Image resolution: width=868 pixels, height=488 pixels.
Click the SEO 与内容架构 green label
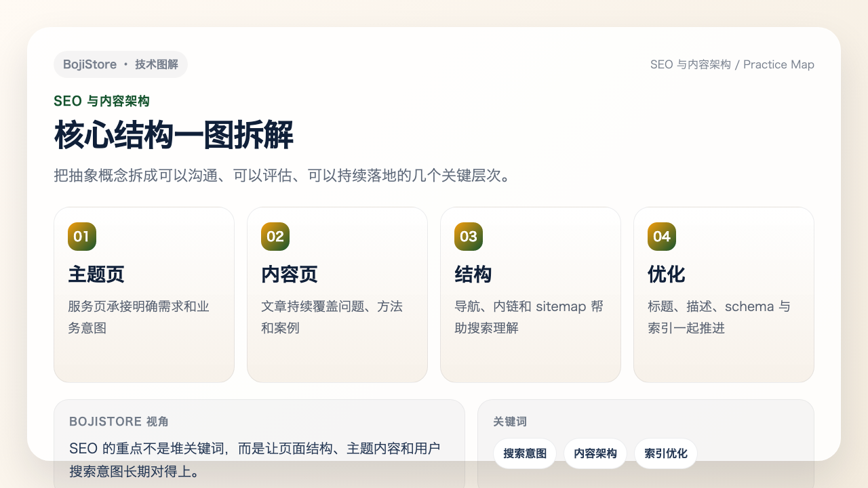tap(102, 100)
